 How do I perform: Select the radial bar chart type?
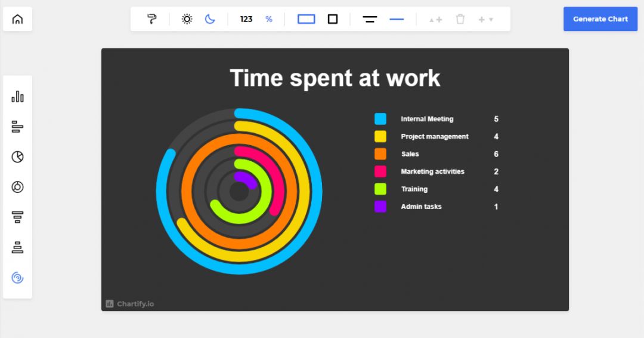click(x=17, y=278)
